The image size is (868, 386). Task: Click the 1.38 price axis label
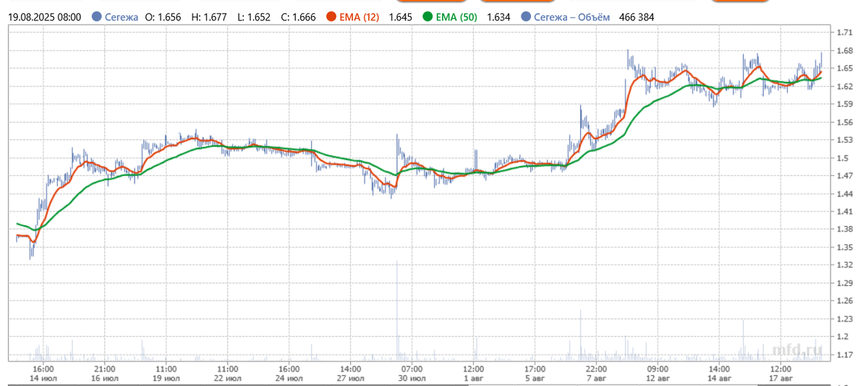click(x=843, y=230)
